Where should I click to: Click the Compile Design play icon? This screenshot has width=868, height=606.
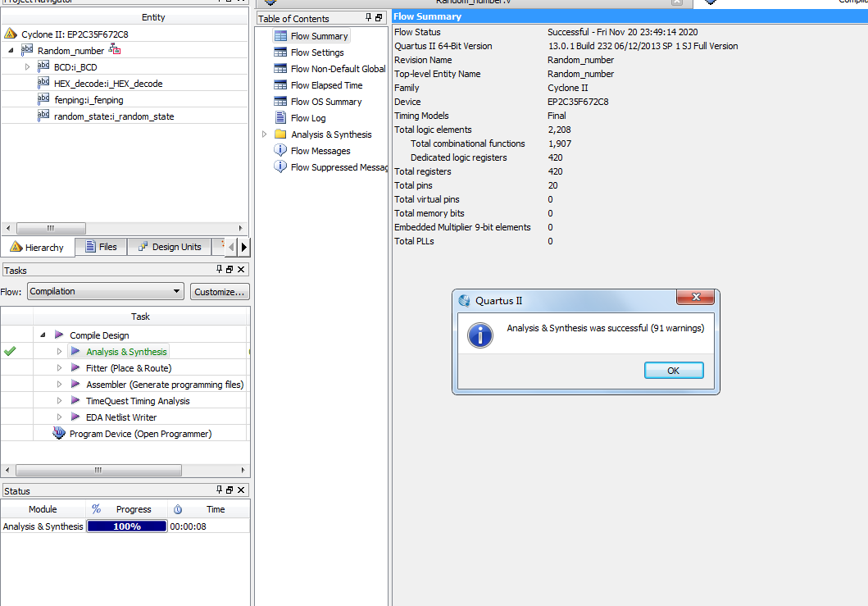click(x=59, y=335)
